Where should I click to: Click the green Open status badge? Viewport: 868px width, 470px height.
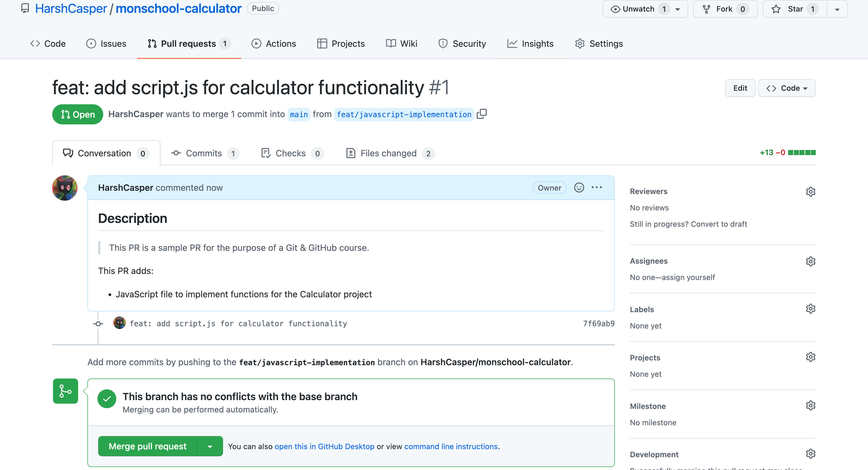click(78, 114)
